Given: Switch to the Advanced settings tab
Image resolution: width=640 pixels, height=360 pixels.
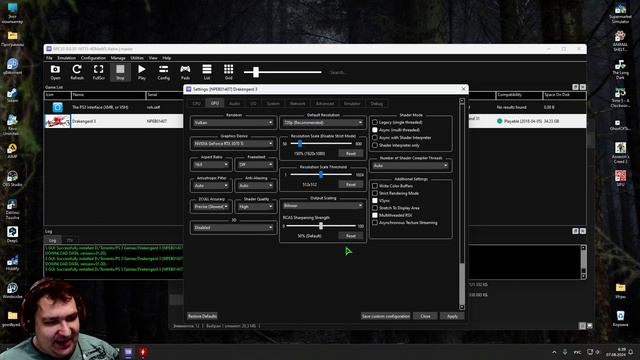Looking at the screenshot, I should pos(324,103).
